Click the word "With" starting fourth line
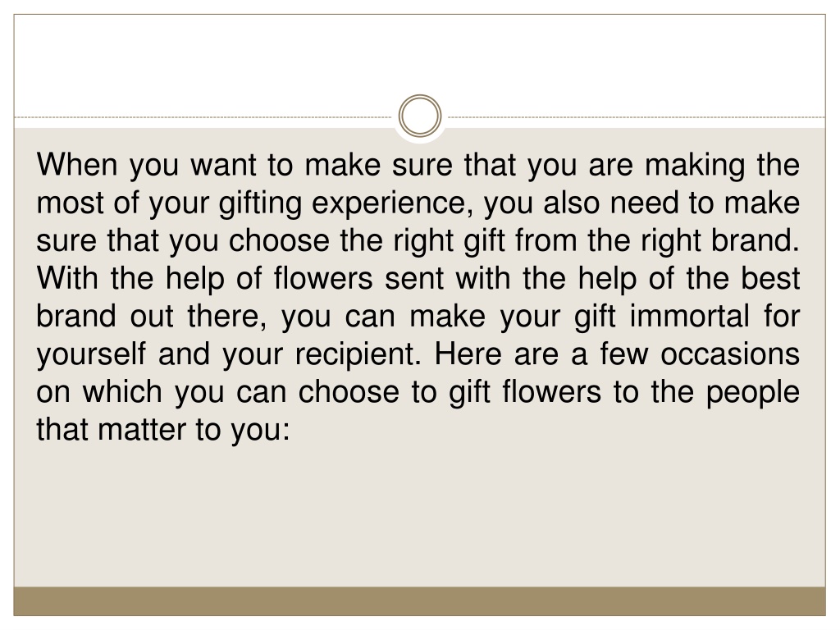Viewport: 840px width, 630px height. click(x=67, y=279)
